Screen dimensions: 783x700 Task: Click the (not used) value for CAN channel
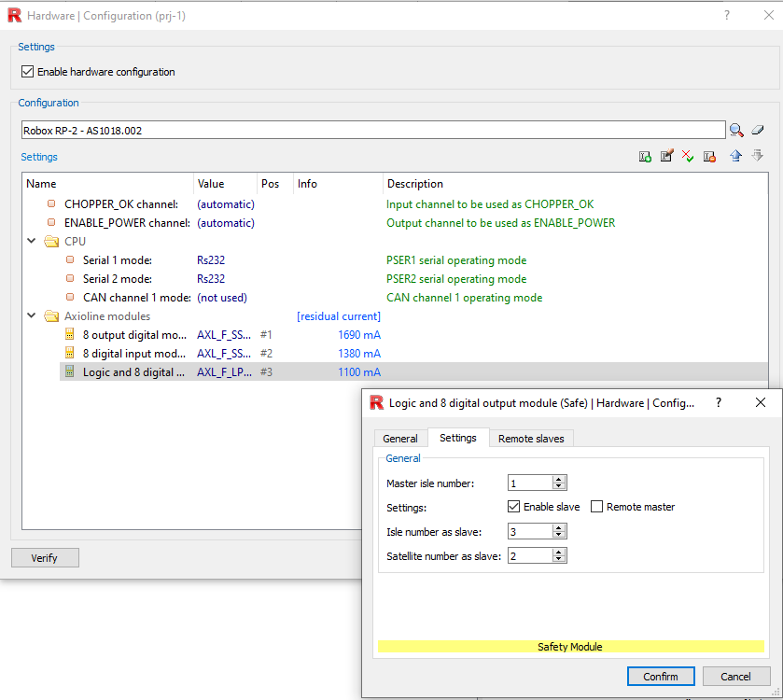coord(222,298)
